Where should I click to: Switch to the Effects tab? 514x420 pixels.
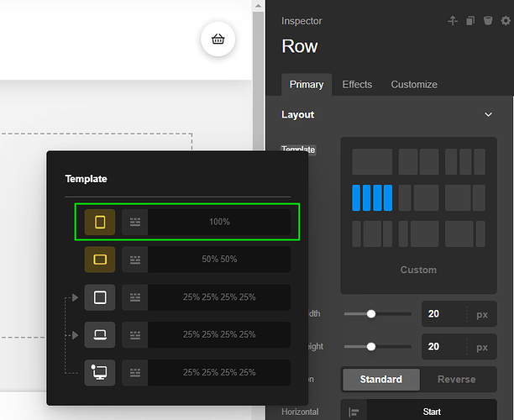click(357, 84)
